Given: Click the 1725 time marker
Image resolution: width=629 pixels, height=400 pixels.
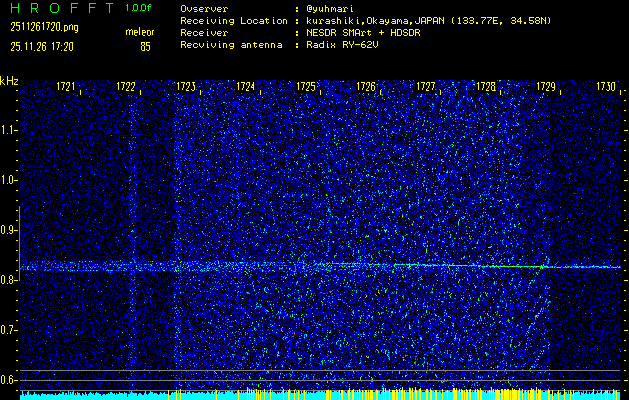Looking at the screenshot, I should 306,87.
